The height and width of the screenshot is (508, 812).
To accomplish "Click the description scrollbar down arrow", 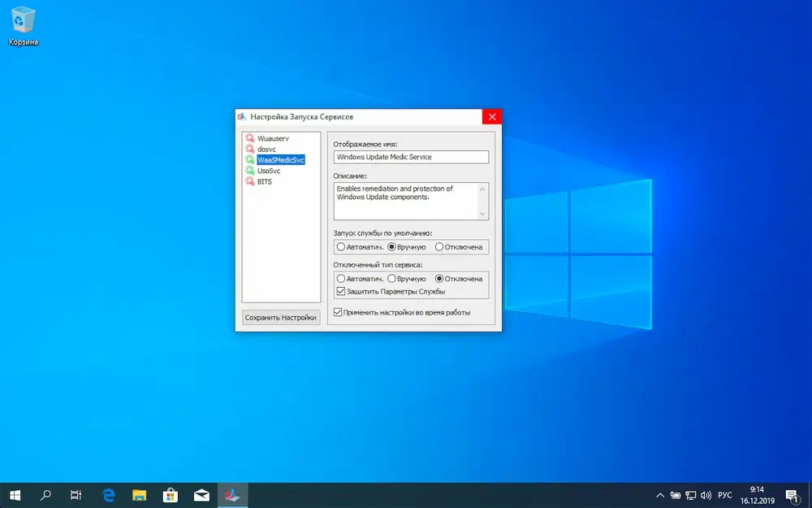I will click(482, 213).
